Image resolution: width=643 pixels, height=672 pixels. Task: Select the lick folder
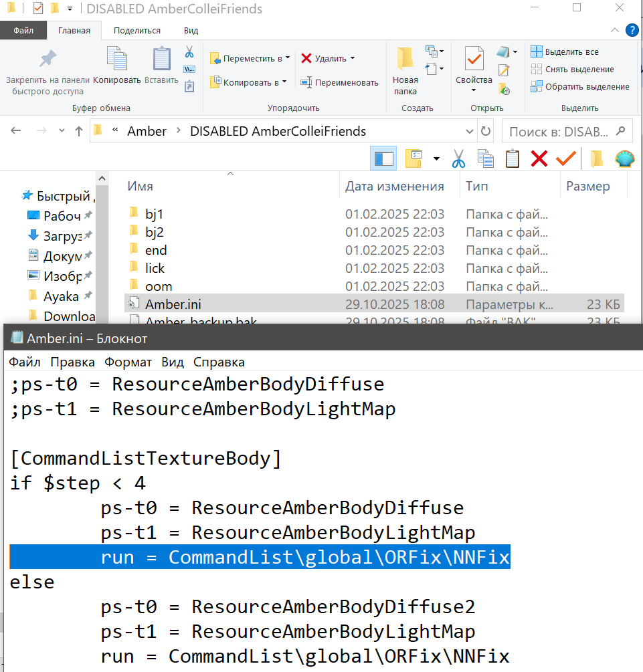155,268
